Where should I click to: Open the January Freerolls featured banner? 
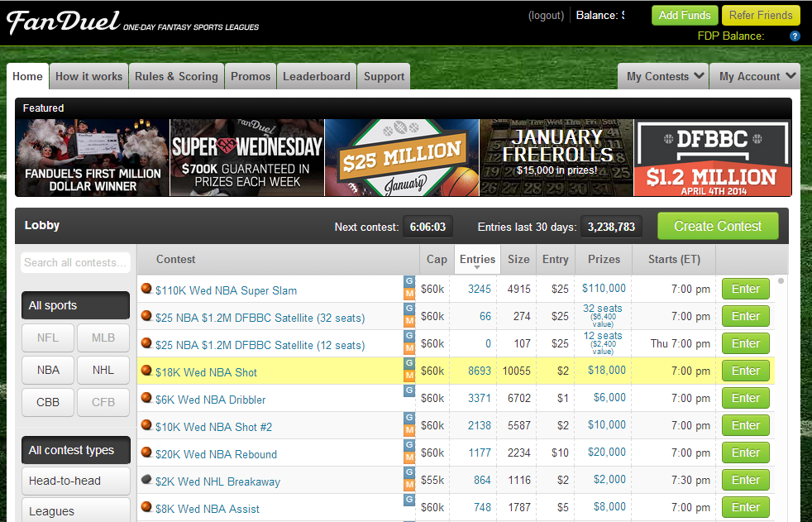[x=556, y=158]
